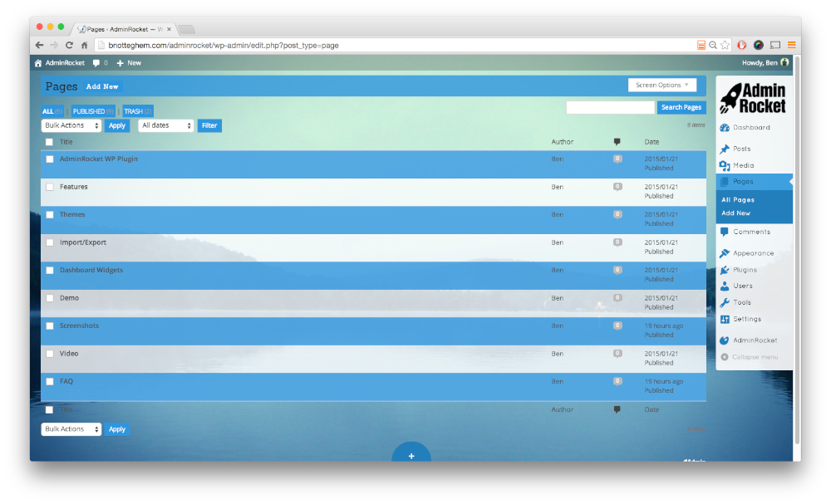Click the comments column header icon
The height and width of the screenshot is (504, 831).
pos(617,142)
